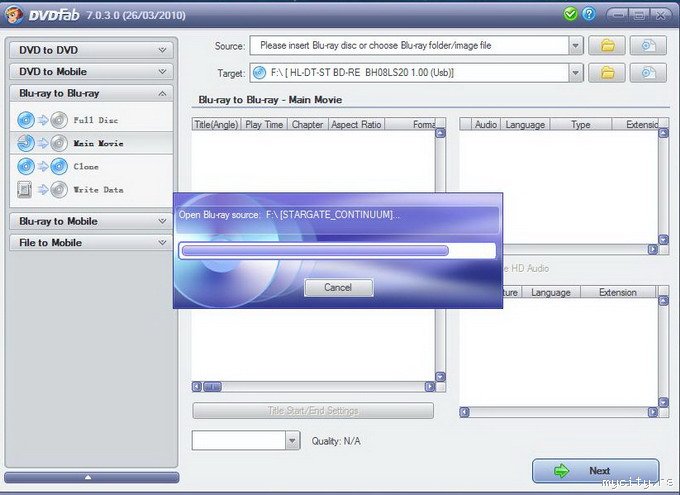The height and width of the screenshot is (495, 680).
Task: Click title list horizontal scrollbar thumb
Action: click(x=212, y=387)
